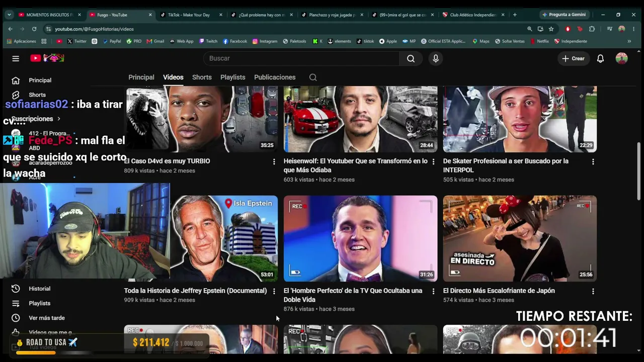Bookmark this page with star icon
The width and height of the screenshot is (644, 362).
(x=551, y=29)
